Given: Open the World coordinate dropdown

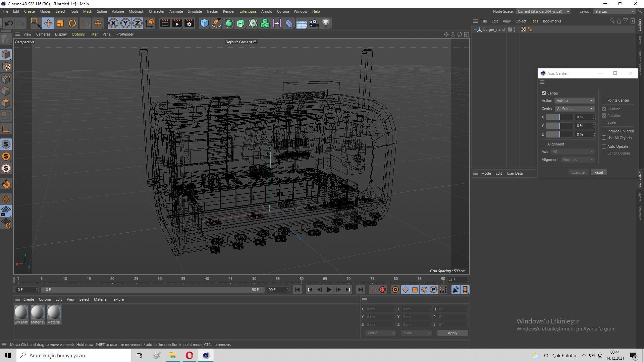Looking at the screenshot, I should (380, 333).
